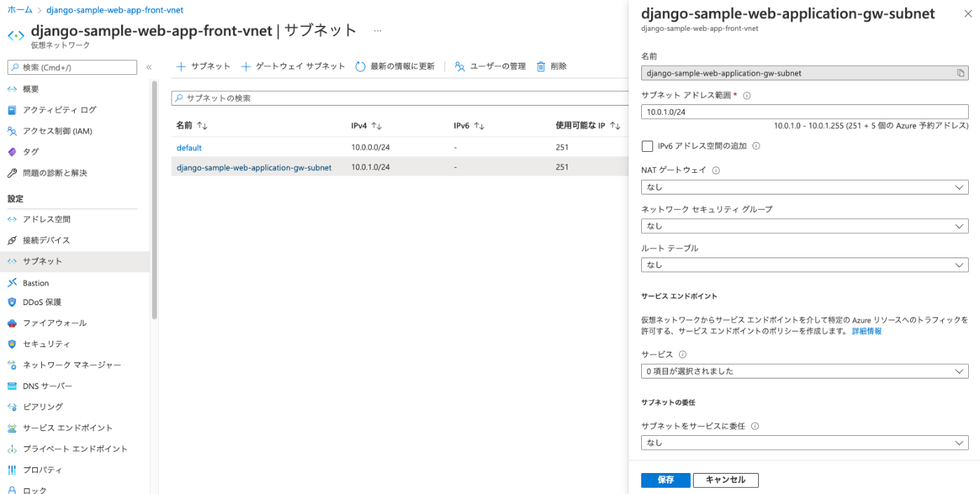The width and height of the screenshot is (980, 494).
Task: Add a gateway subnet with + ゲートウェイ サブネット
Action: tap(293, 66)
